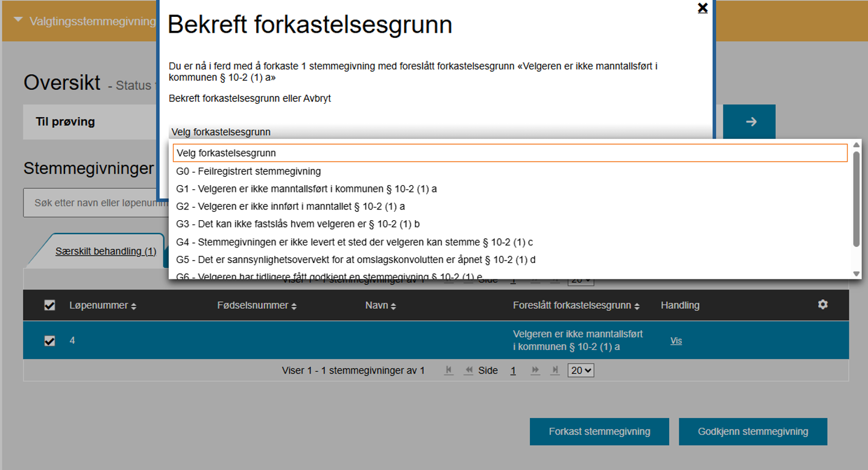This screenshot has height=470, width=868.
Task: Close the Bekreft forkastelsesgrunn dialog
Action: coord(702,8)
